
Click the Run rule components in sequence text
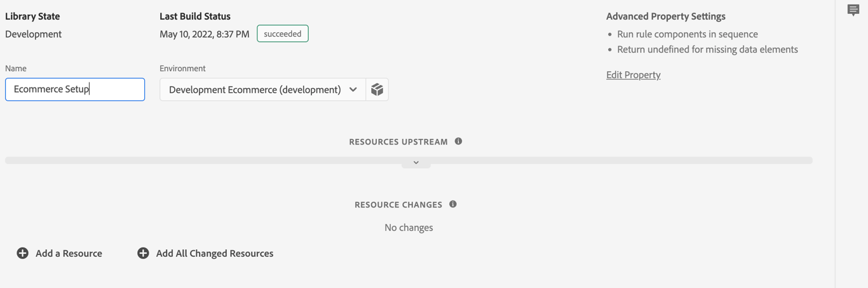coord(688,34)
